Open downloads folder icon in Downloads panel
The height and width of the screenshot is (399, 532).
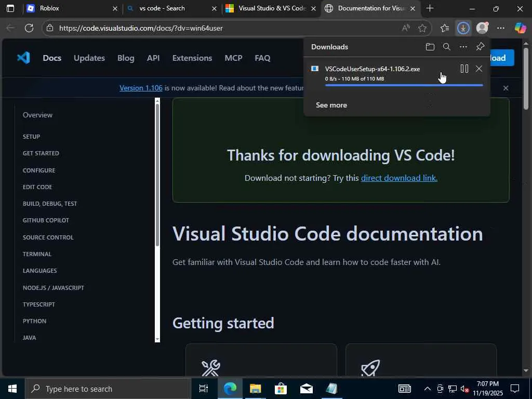(430, 47)
